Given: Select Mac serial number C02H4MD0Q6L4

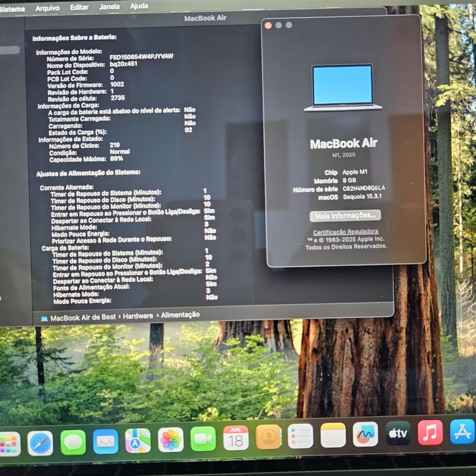Looking at the screenshot, I should pyautogui.click(x=364, y=188).
